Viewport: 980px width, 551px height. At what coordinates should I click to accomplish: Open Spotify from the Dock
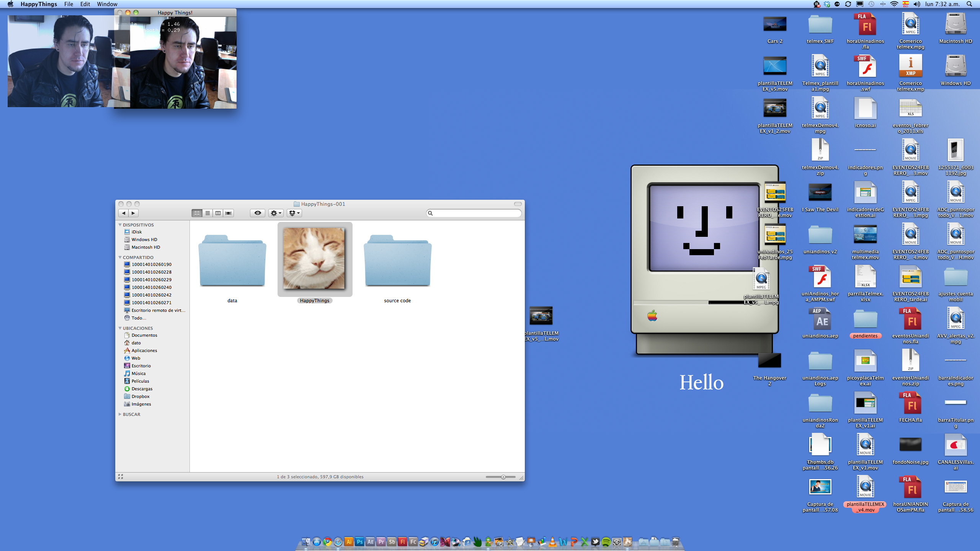click(606, 542)
